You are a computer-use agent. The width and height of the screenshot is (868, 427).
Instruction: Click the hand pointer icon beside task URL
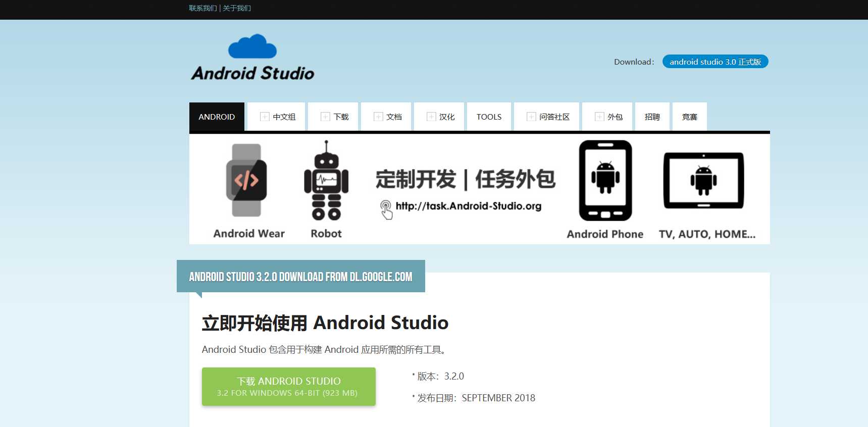(x=386, y=209)
